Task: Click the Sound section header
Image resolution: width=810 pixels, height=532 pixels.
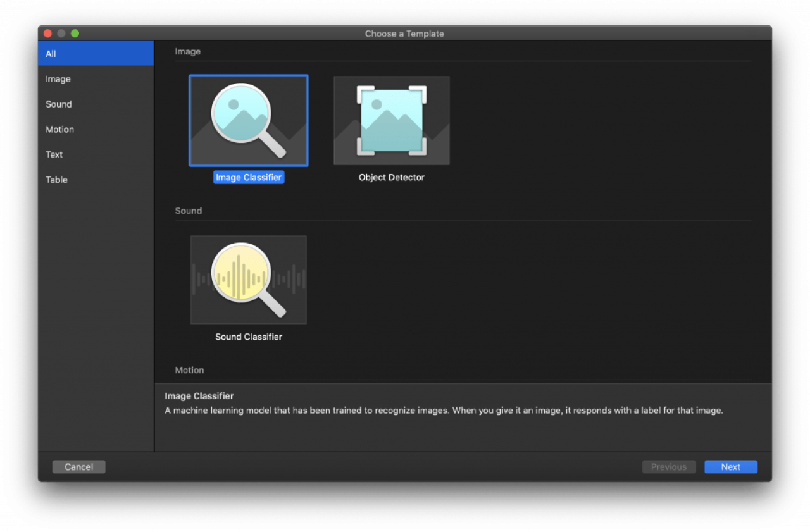Action: point(189,211)
